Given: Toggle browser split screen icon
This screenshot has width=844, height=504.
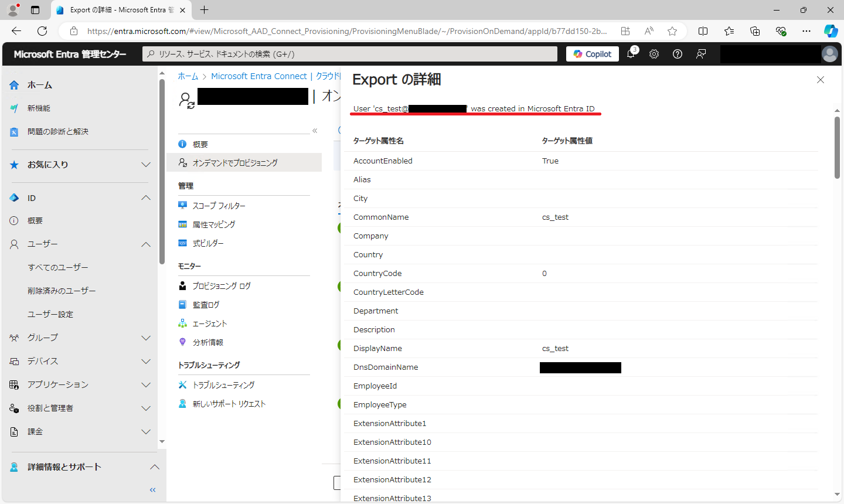Looking at the screenshot, I should click(x=703, y=31).
